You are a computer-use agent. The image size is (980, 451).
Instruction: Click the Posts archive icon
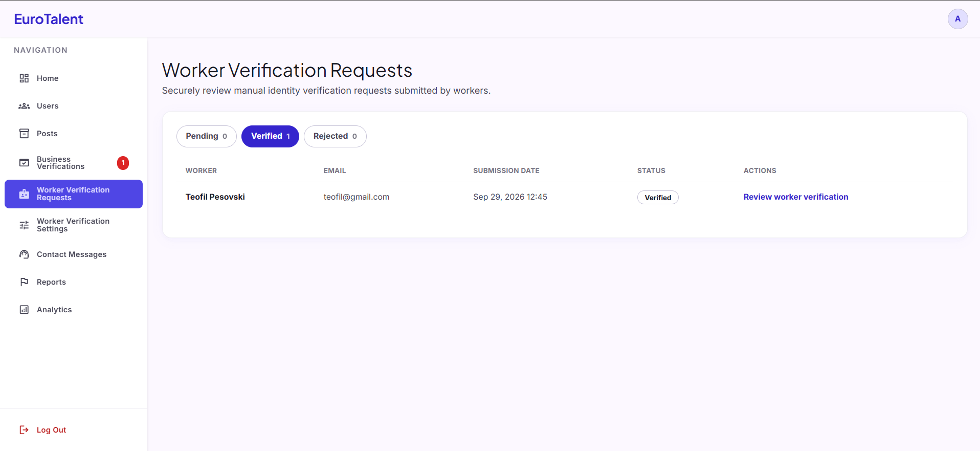24,134
